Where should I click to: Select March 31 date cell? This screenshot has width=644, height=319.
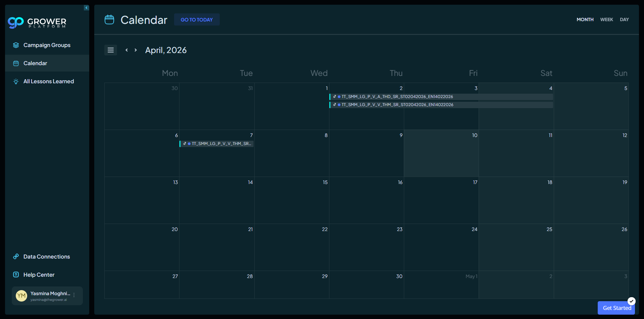pyautogui.click(x=217, y=106)
